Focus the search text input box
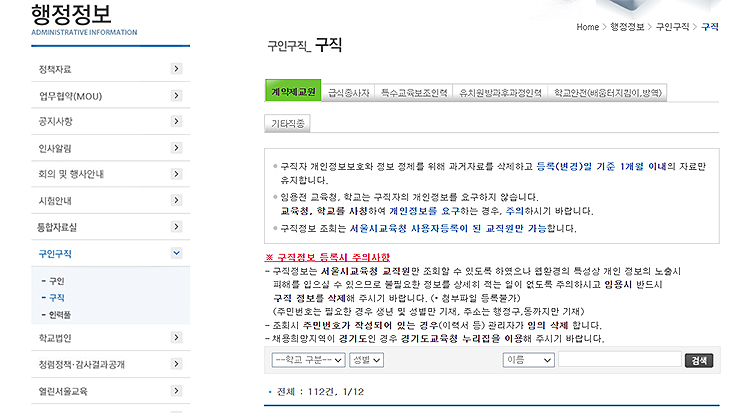Image resolution: width=740 pixels, height=413 pixels. 620,360
